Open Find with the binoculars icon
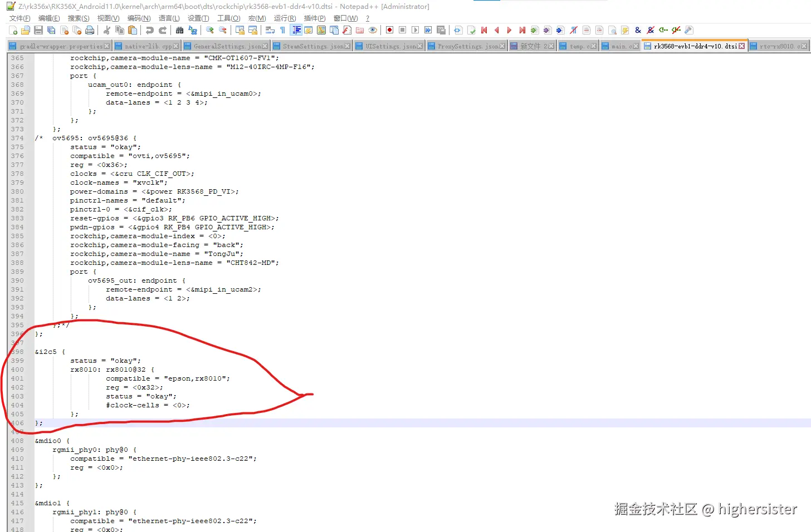The image size is (811, 532). click(179, 30)
